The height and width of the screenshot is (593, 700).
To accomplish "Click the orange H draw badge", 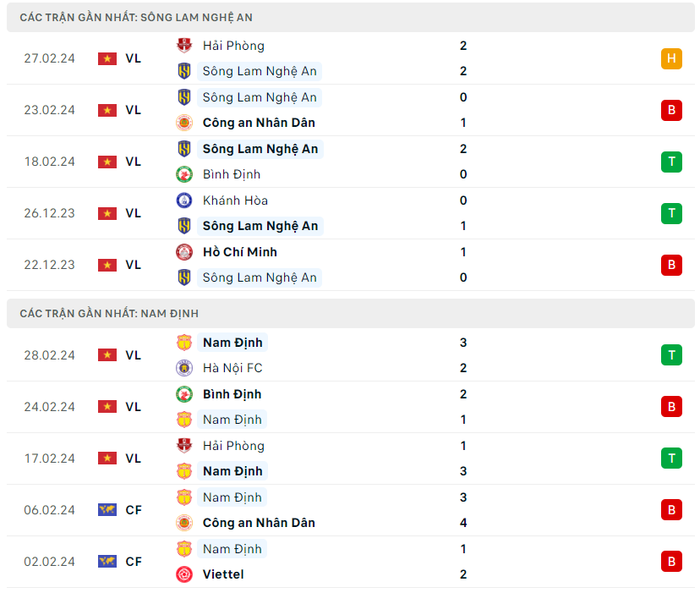I will (671, 58).
